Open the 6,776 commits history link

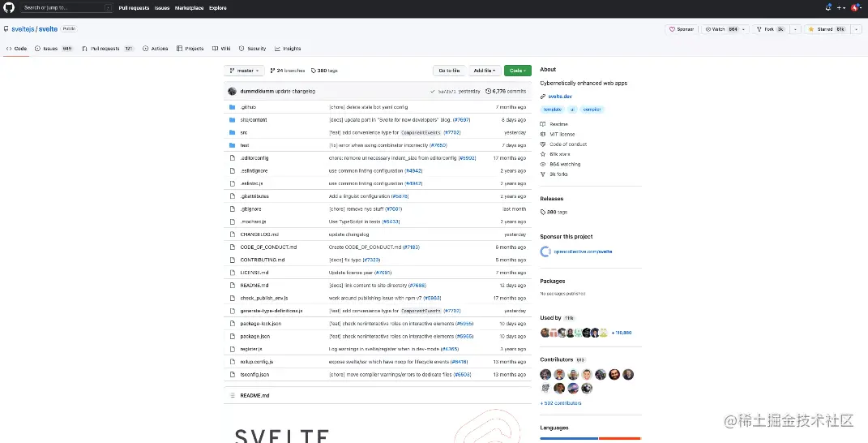click(506, 92)
